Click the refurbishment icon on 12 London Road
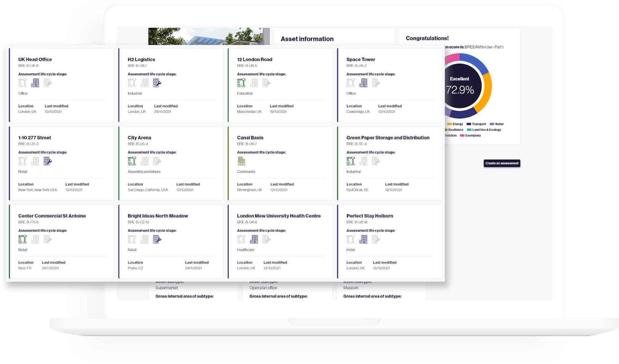 (x=267, y=83)
